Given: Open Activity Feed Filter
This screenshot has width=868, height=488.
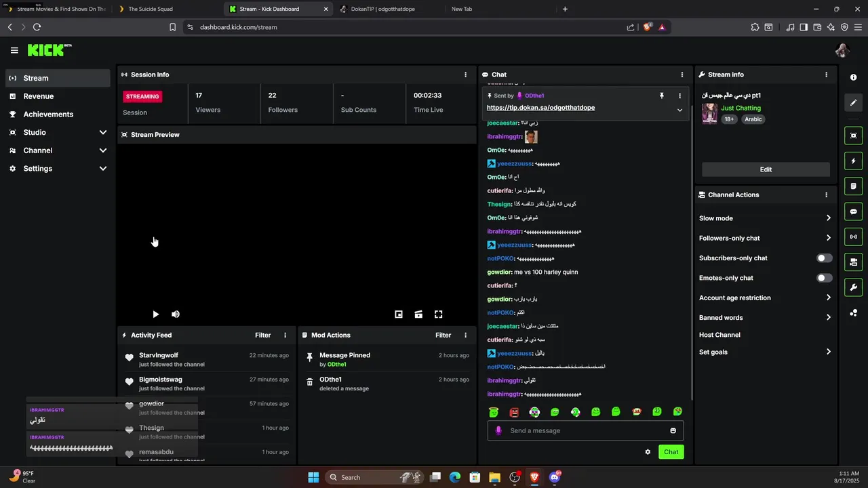Looking at the screenshot, I should [x=262, y=335].
